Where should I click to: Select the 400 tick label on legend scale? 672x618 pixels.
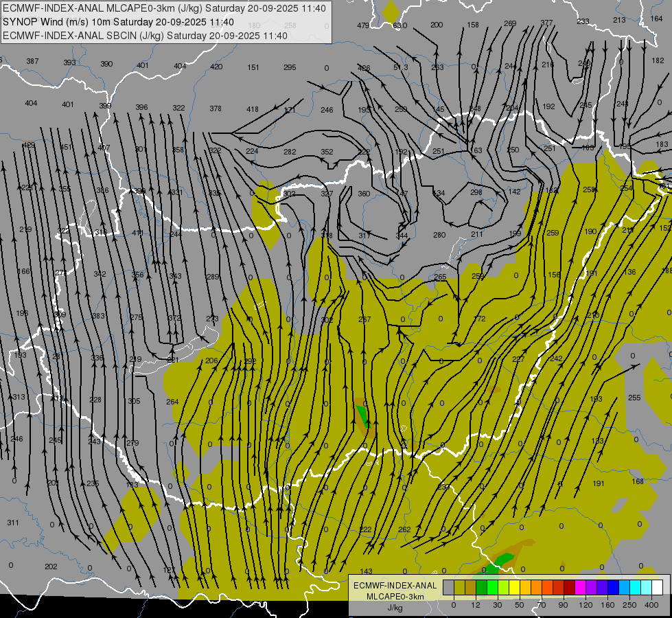651,605
